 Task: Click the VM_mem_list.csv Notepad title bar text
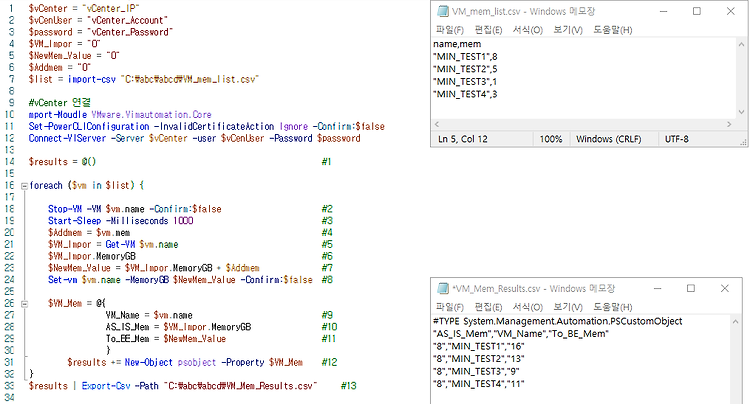coord(523,11)
